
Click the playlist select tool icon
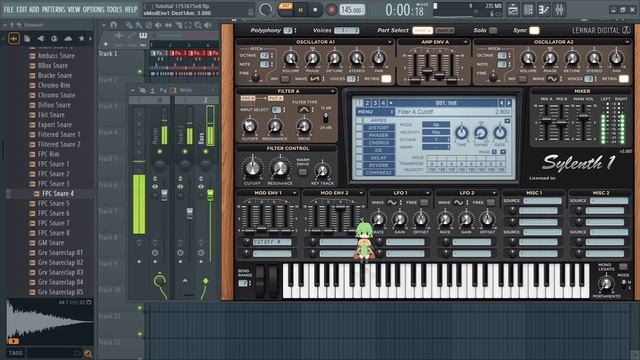(188, 25)
